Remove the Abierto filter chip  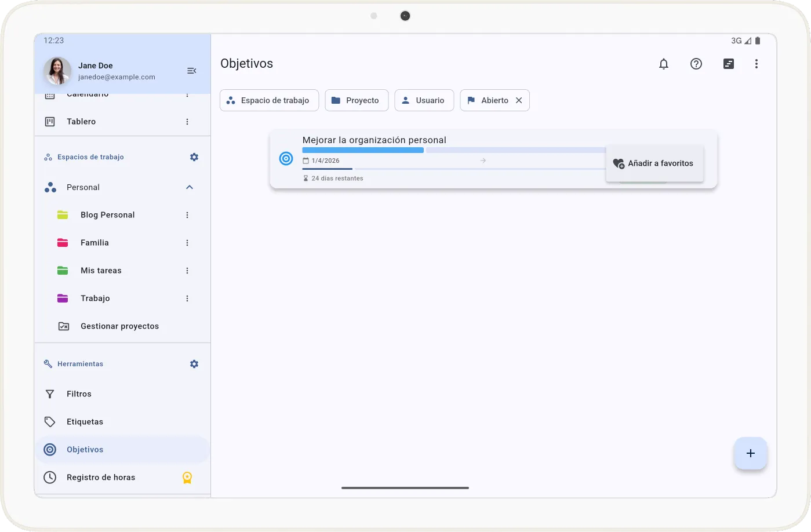(x=519, y=100)
